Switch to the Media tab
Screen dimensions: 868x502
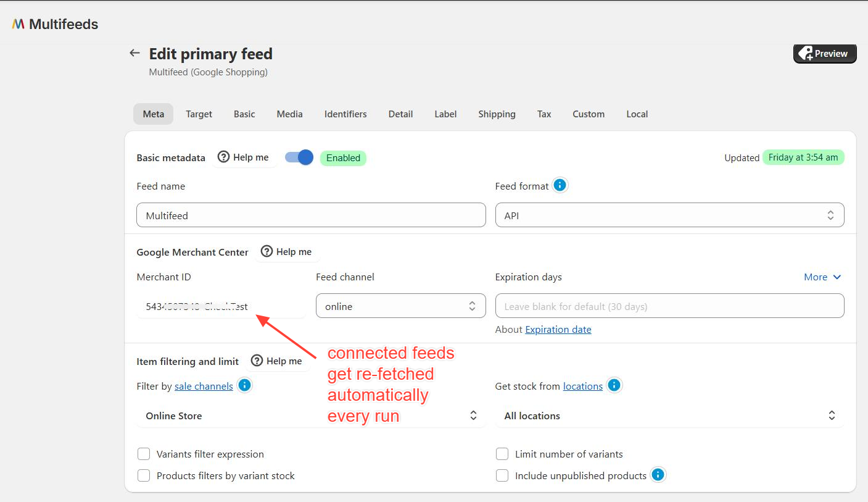(x=289, y=114)
